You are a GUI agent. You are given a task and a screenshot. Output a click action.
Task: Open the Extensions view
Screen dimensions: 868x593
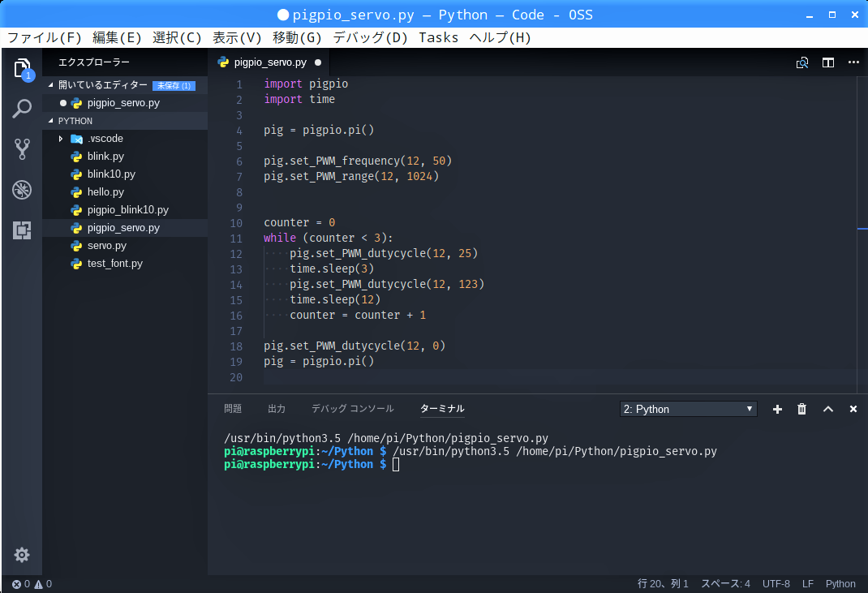(x=22, y=230)
